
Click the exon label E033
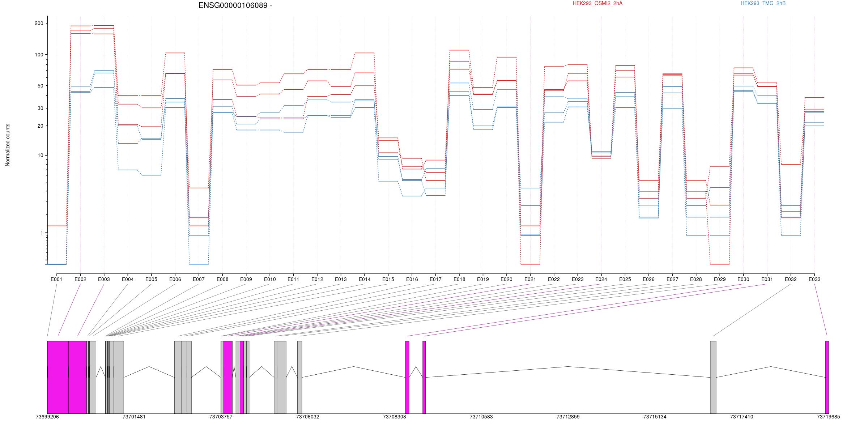[x=814, y=279]
